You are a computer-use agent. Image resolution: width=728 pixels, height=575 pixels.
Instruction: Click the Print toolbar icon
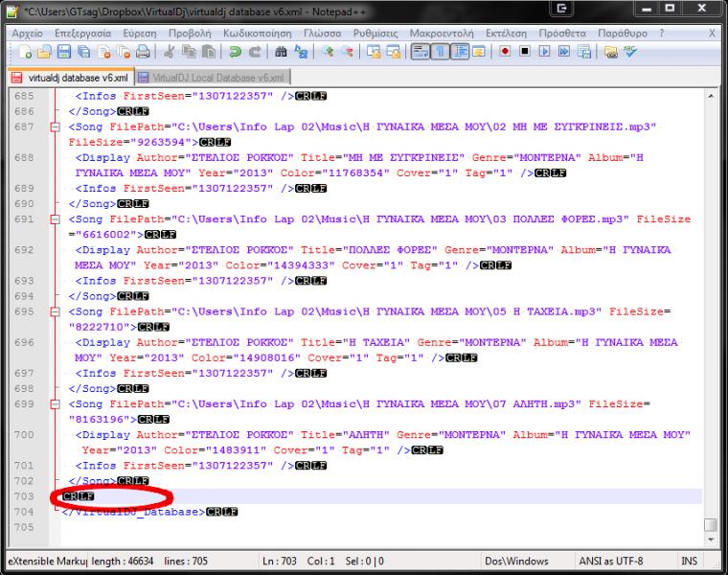143,52
